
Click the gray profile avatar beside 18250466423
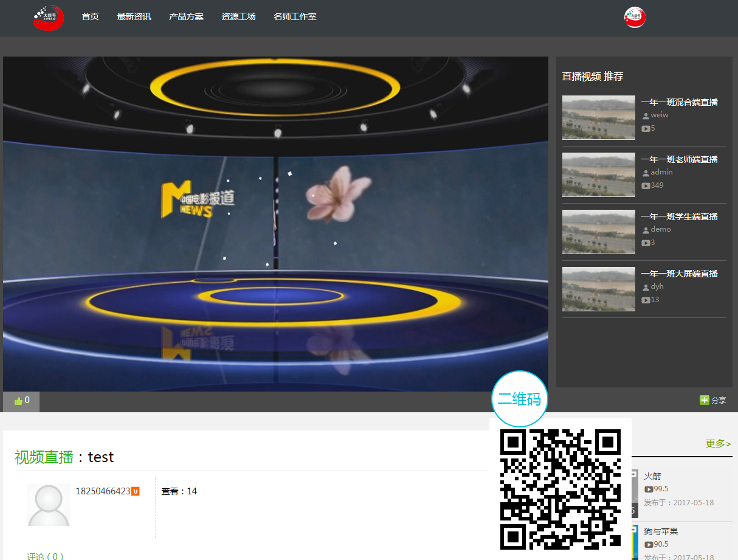[49, 505]
